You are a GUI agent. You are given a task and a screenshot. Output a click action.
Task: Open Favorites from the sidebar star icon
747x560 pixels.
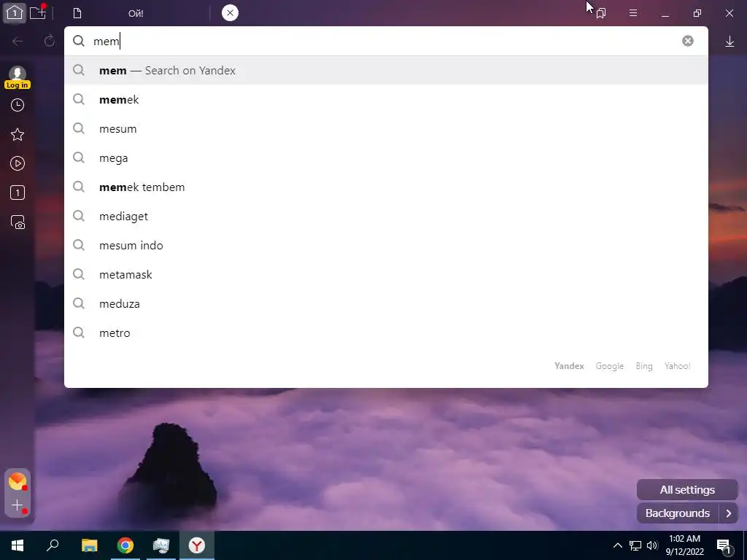[x=18, y=134]
